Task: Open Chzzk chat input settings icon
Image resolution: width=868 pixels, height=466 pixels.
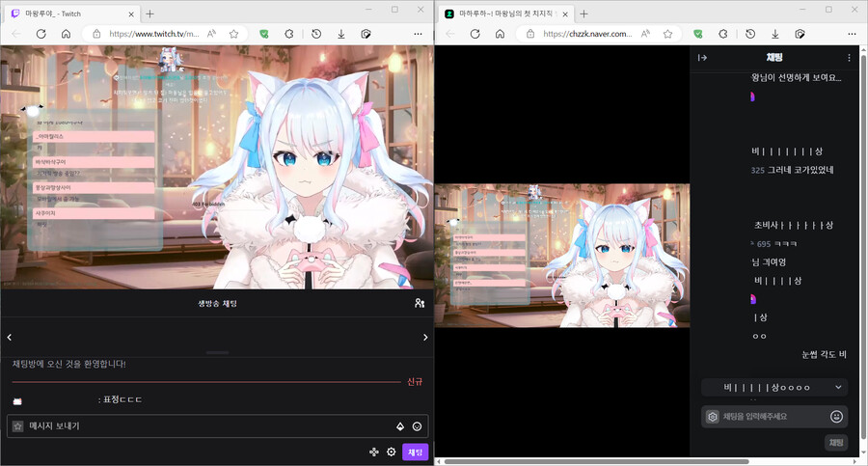Action: (x=713, y=416)
